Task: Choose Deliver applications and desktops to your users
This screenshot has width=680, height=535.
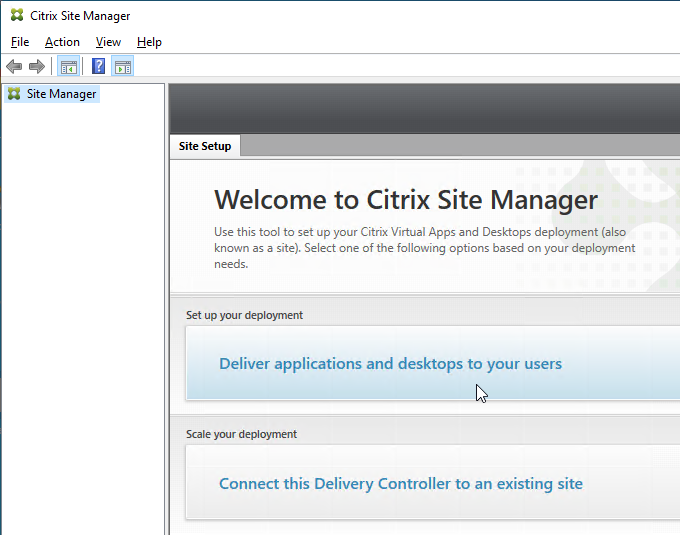Action: (390, 363)
